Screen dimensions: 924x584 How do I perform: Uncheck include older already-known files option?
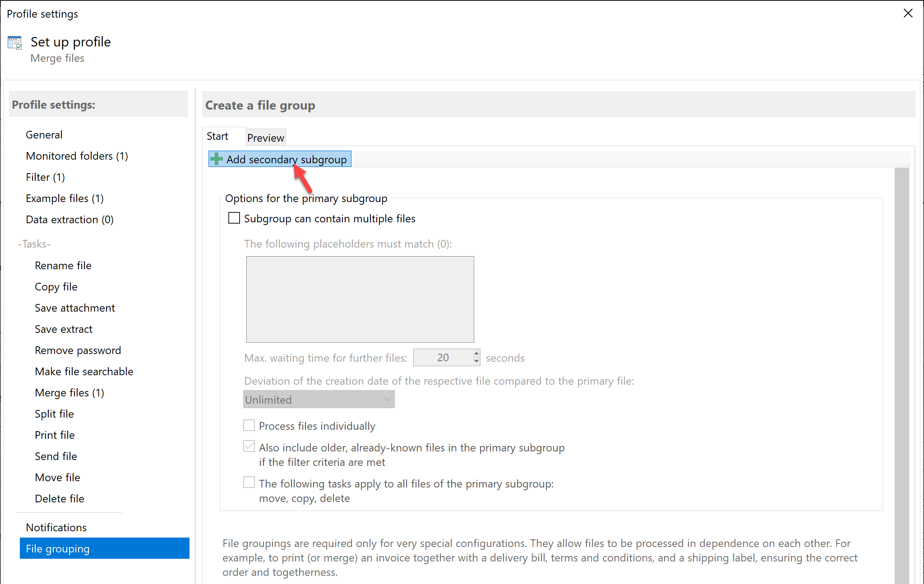(x=249, y=446)
